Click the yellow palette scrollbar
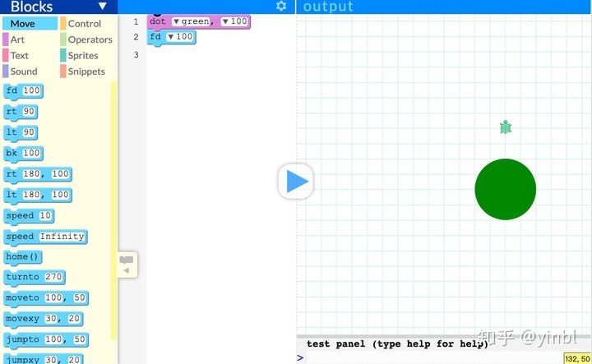The width and height of the screenshot is (592, 364). pyautogui.click(x=113, y=211)
